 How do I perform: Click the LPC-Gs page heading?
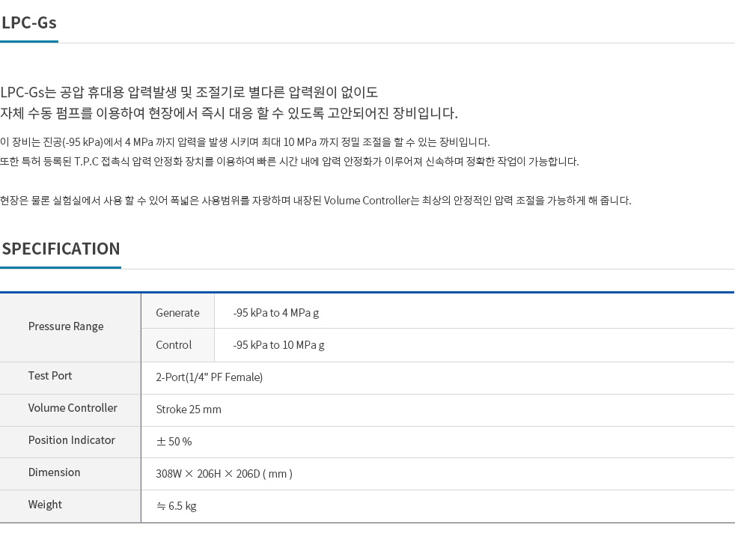(x=29, y=22)
